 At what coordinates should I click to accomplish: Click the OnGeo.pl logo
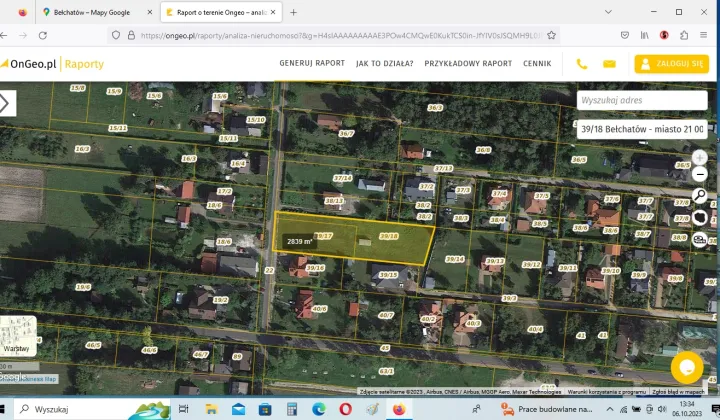point(28,64)
